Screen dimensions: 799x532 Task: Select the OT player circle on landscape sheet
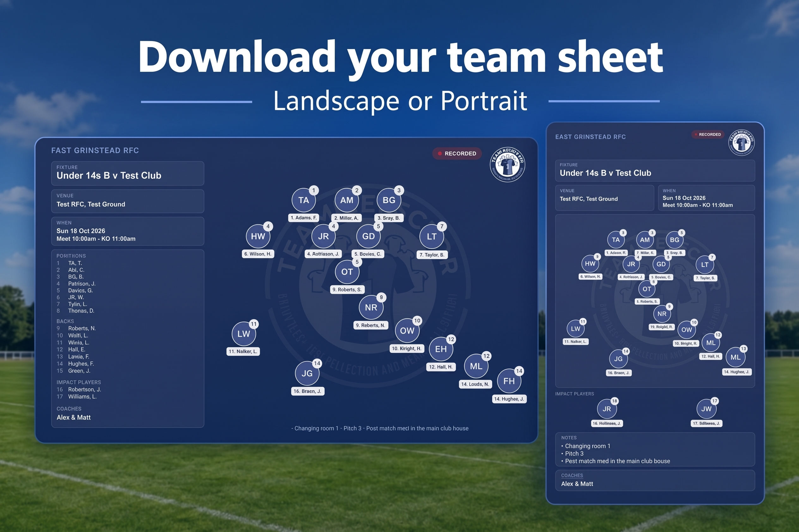click(x=347, y=272)
